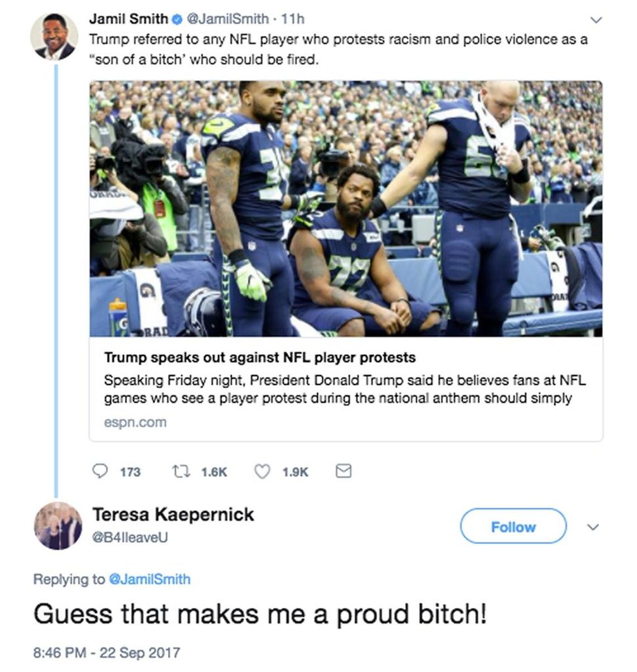Open headline 'Trump speaks out against NFL player protests'

[x=260, y=358]
